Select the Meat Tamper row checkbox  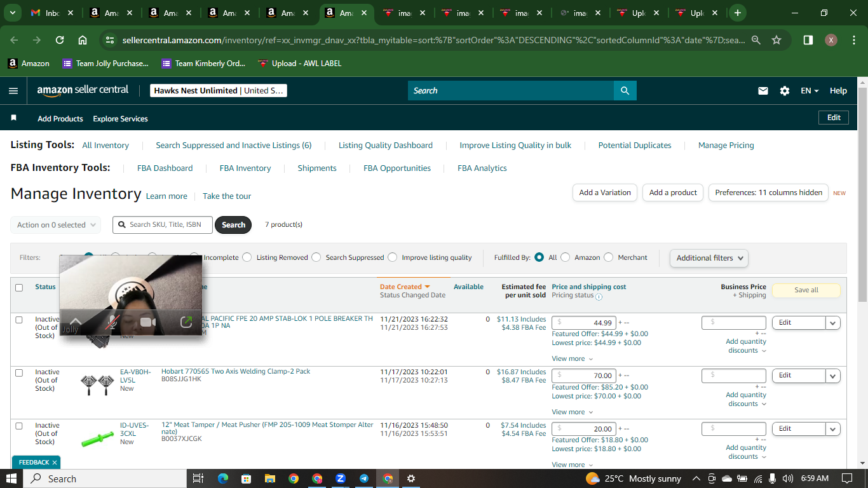(x=19, y=426)
